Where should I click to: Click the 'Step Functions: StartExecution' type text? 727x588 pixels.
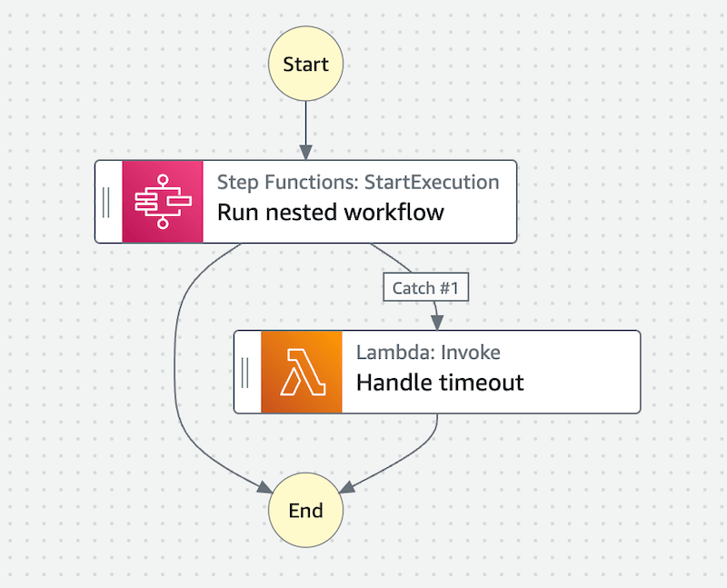click(357, 182)
